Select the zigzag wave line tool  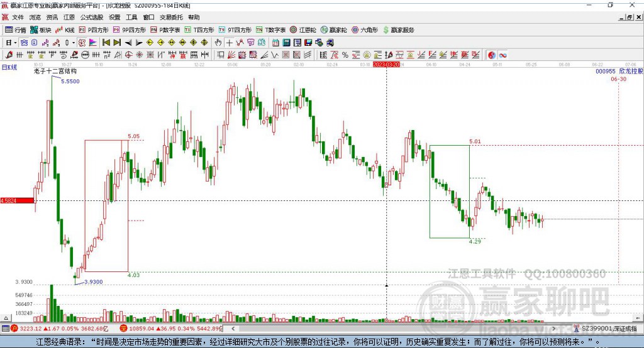coord(274,55)
